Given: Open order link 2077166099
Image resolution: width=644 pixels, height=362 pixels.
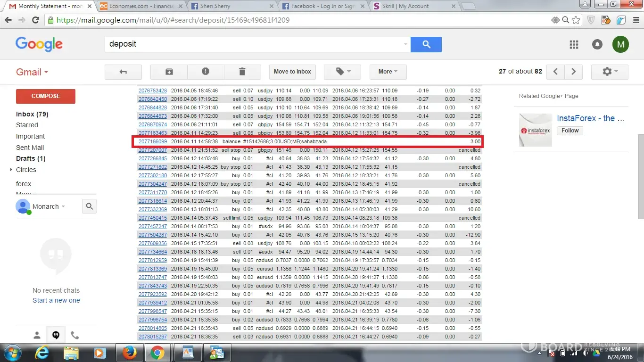Looking at the screenshot, I should [x=152, y=141].
